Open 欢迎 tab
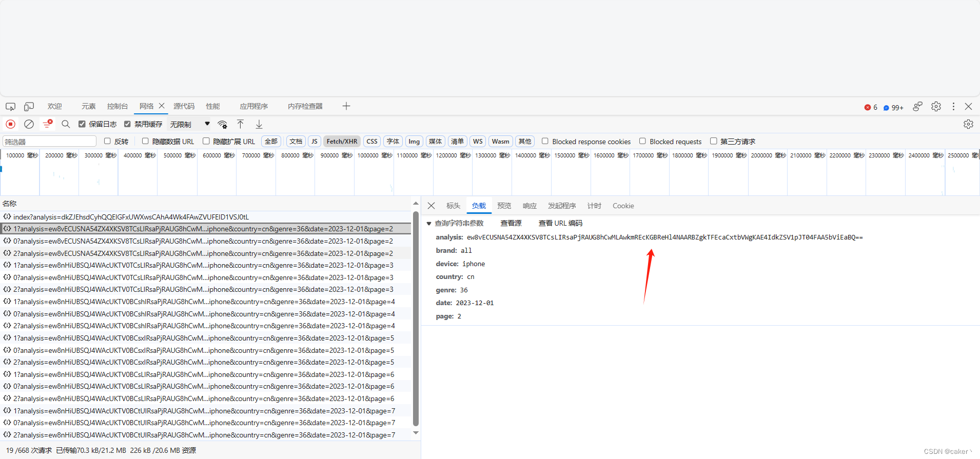Screen dimensions: 980x459 tap(55, 106)
